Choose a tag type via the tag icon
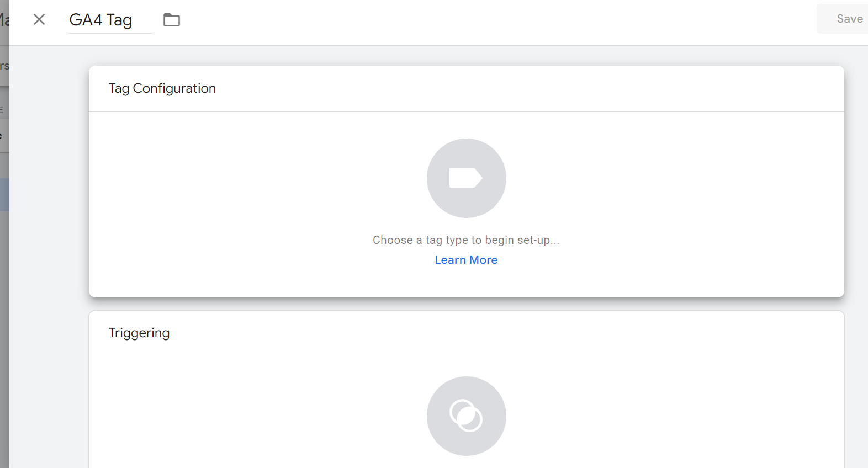Image resolution: width=868 pixels, height=468 pixels. [x=467, y=178]
